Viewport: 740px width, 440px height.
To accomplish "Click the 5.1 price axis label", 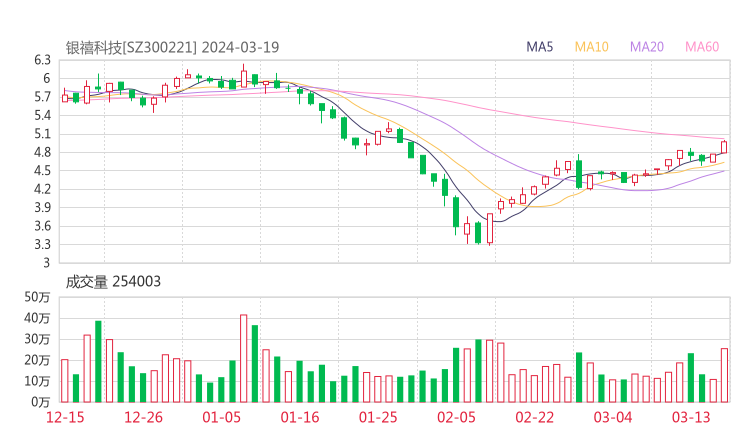I will [42, 134].
